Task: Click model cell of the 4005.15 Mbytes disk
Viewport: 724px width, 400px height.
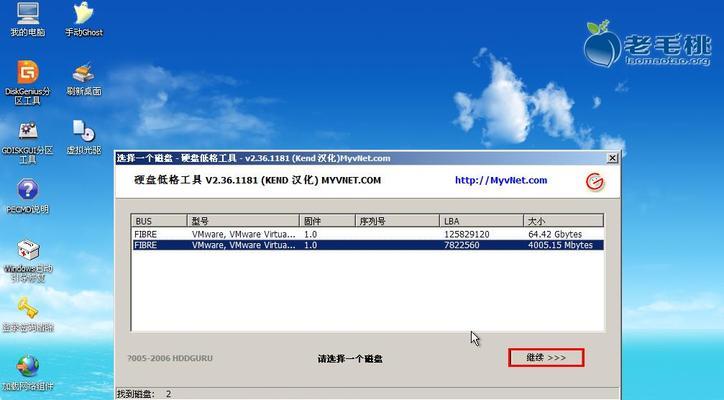Action: (x=244, y=245)
